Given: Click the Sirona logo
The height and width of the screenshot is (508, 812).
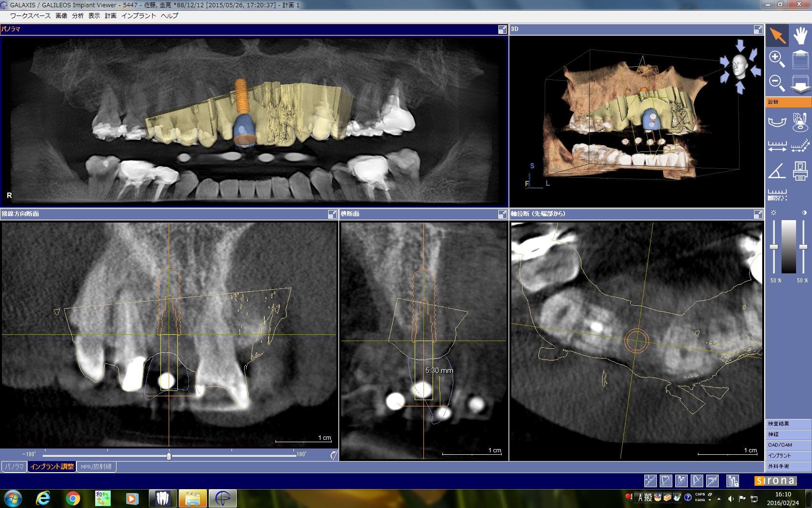Looking at the screenshot, I should [x=775, y=481].
